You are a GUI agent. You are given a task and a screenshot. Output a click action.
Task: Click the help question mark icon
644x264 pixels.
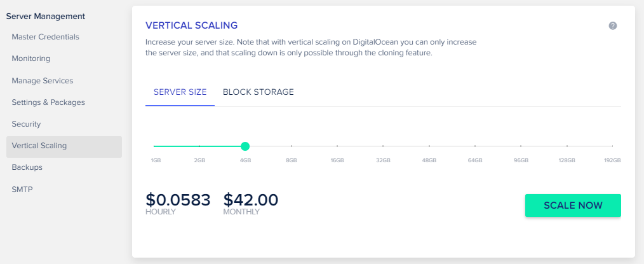[x=612, y=25]
